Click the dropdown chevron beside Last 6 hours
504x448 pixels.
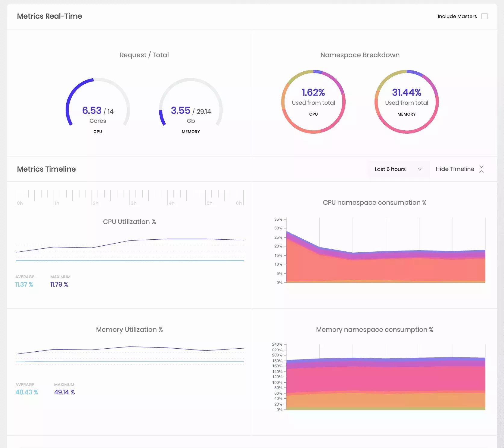(420, 169)
